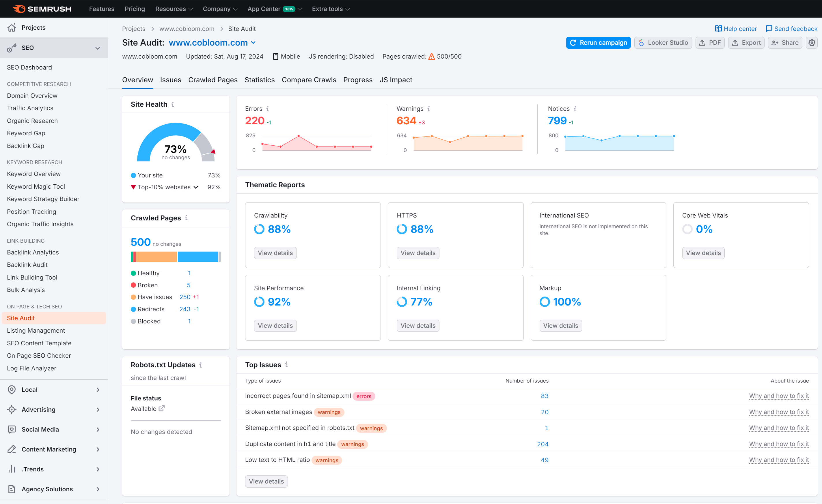Collapse the SEO sidebar section
This screenshot has height=504, width=822.
[x=97, y=48]
